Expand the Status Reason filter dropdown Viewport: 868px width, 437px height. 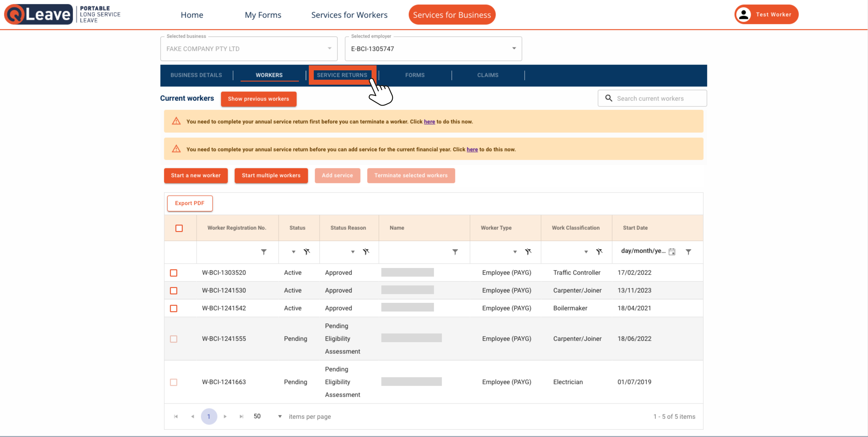[x=353, y=252]
